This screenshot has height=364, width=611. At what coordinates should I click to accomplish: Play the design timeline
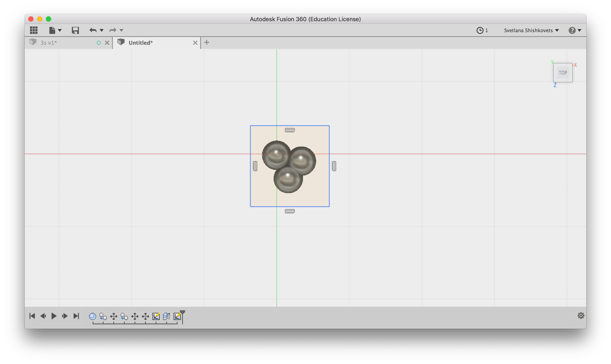tap(54, 316)
